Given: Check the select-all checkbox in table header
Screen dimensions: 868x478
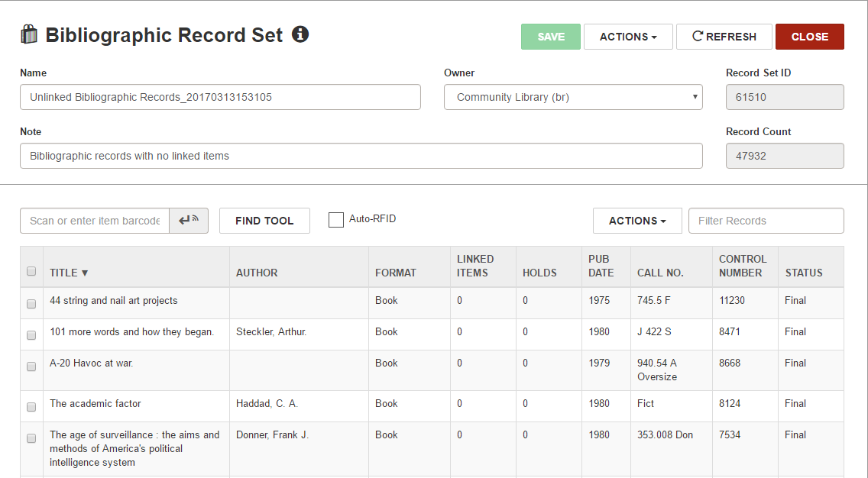Looking at the screenshot, I should (x=31, y=271).
